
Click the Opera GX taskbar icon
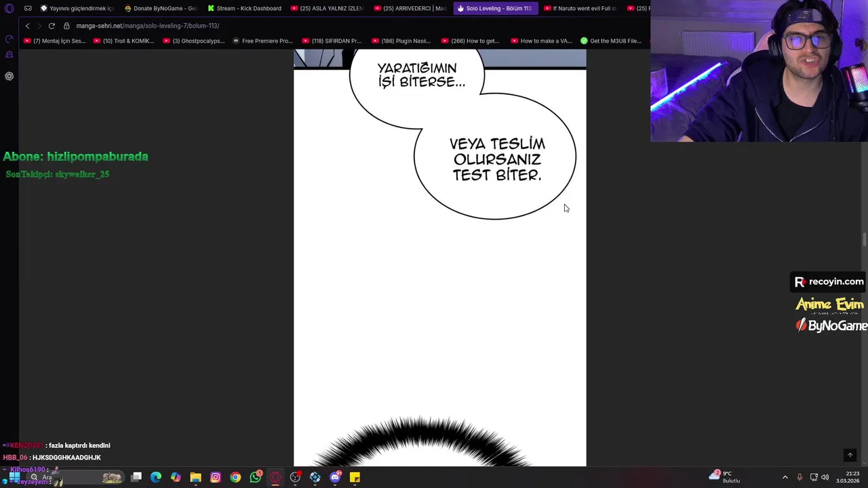(x=275, y=477)
